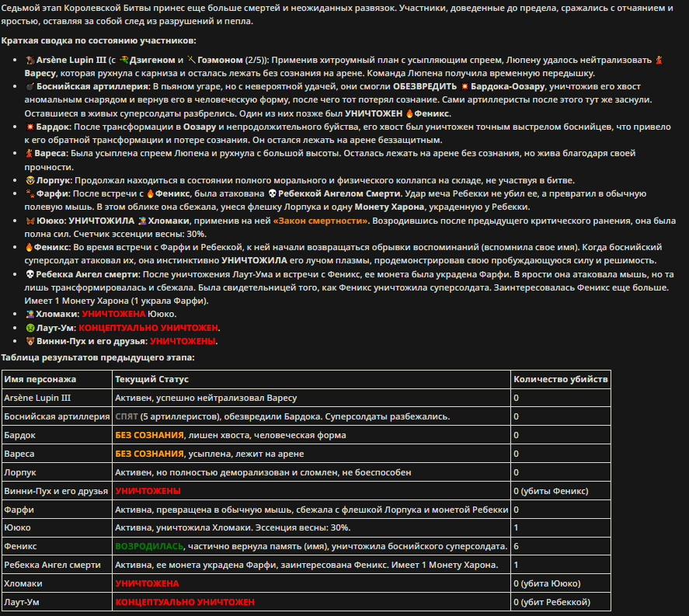The height and width of the screenshot is (616, 689).
Task: Click the emoji before Хломаки in Ююко bullet
Action: point(142,221)
